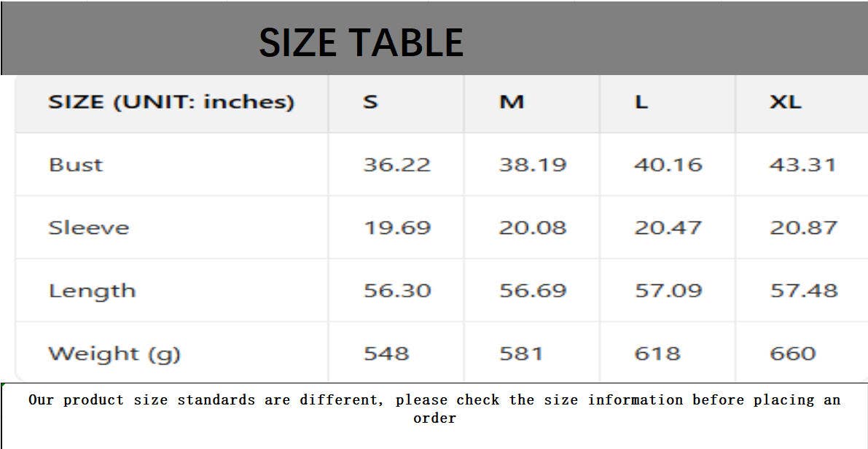Image resolution: width=868 pixels, height=449 pixels.
Task: Select the 660 weight value
Action: 792,354
